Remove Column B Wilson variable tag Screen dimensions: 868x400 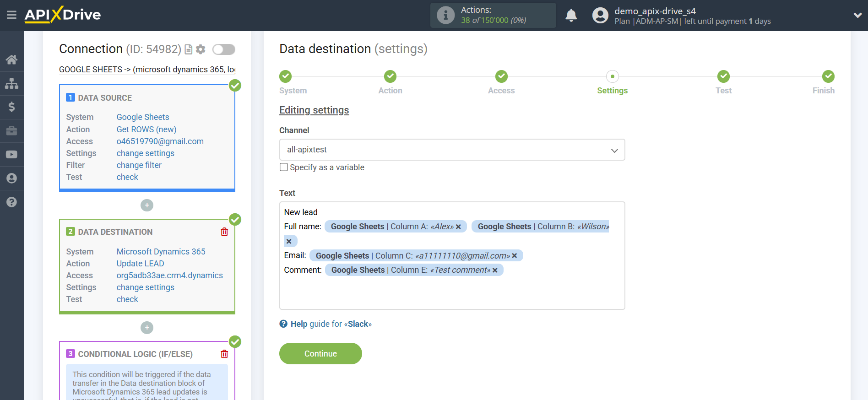coord(289,241)
